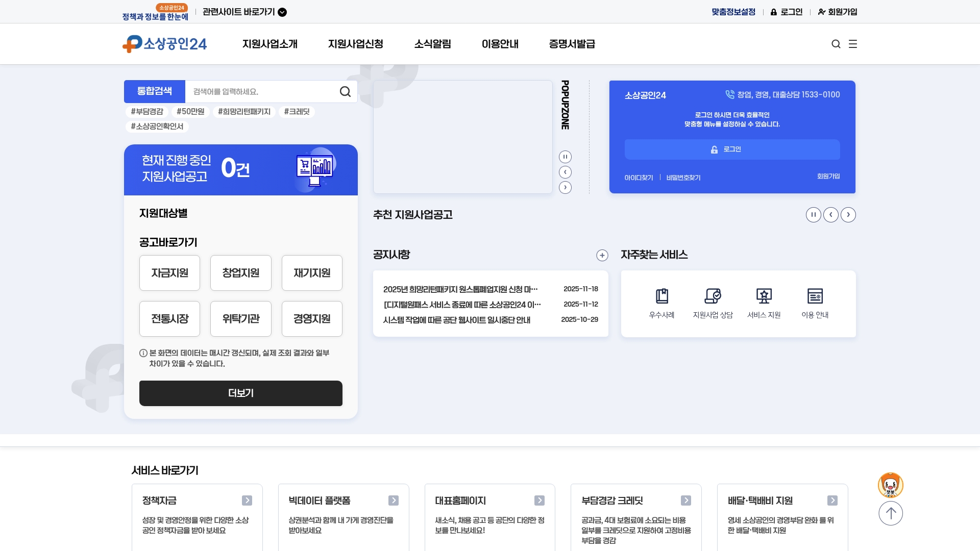Image resolution: width=980 pixels, height=551 pixels.
Task: Click the 더보기 button
Action: (x=240, y=393)
